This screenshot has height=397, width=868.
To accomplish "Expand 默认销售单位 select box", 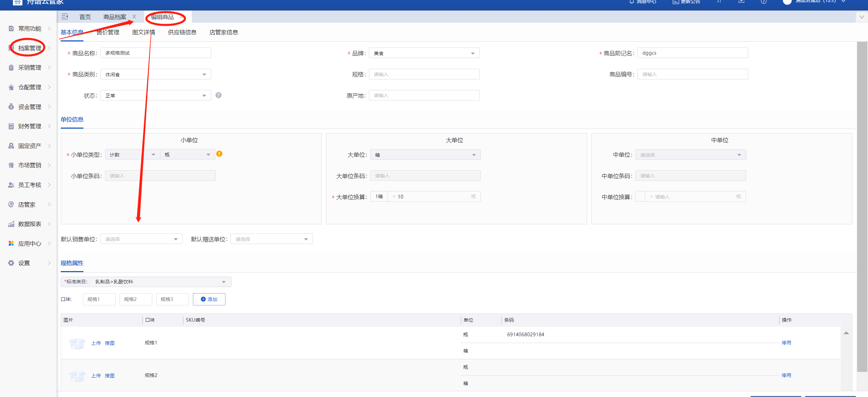I will (141, 239).
